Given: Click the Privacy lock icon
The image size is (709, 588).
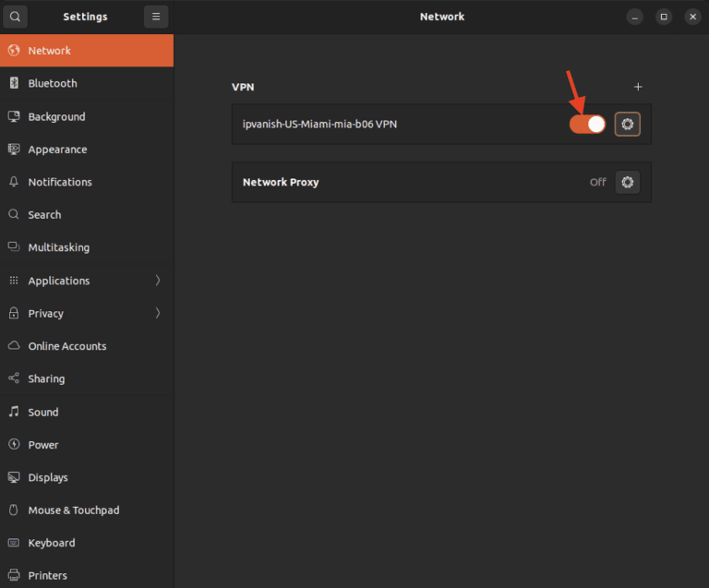Looking at the screenshot, I should coord(14,313).
